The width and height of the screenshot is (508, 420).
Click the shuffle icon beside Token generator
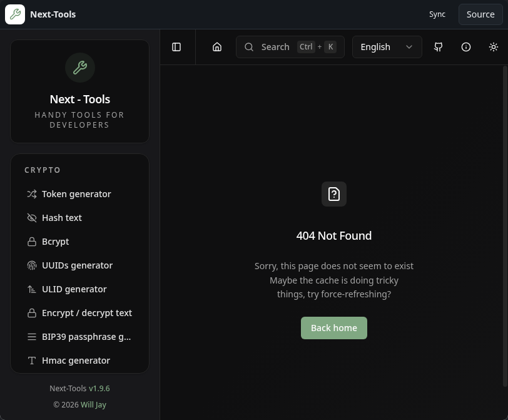click(32, 194)
